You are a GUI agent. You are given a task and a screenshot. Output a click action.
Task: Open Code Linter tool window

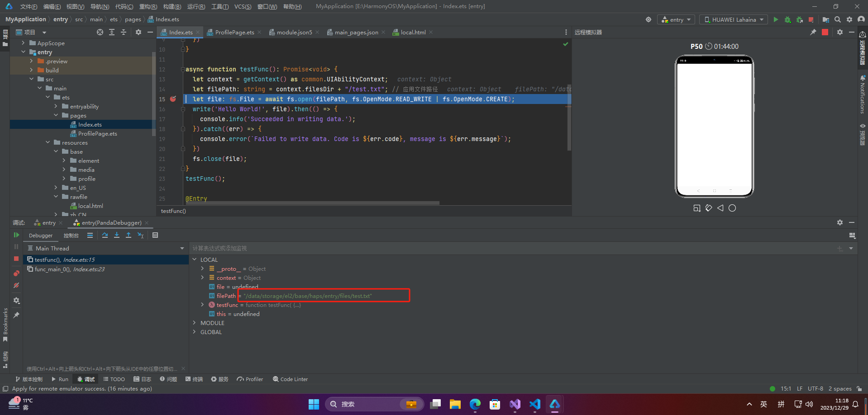click(290, 379)
